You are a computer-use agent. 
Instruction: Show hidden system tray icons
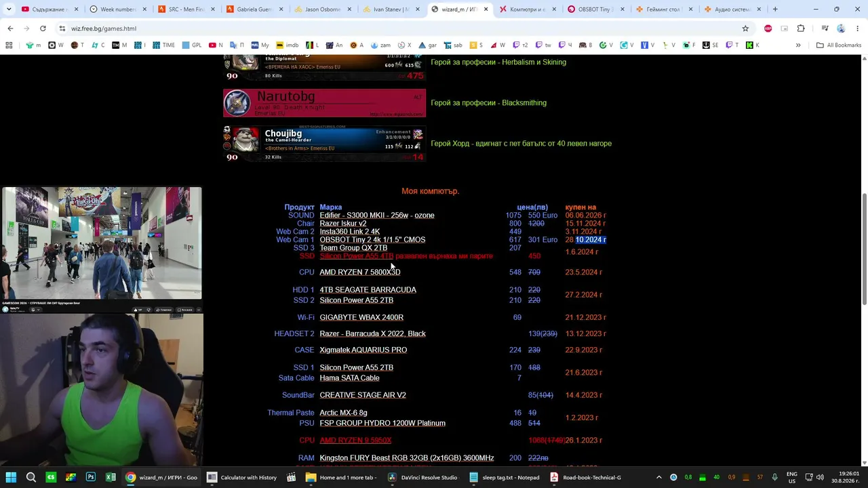click(658, 477)
